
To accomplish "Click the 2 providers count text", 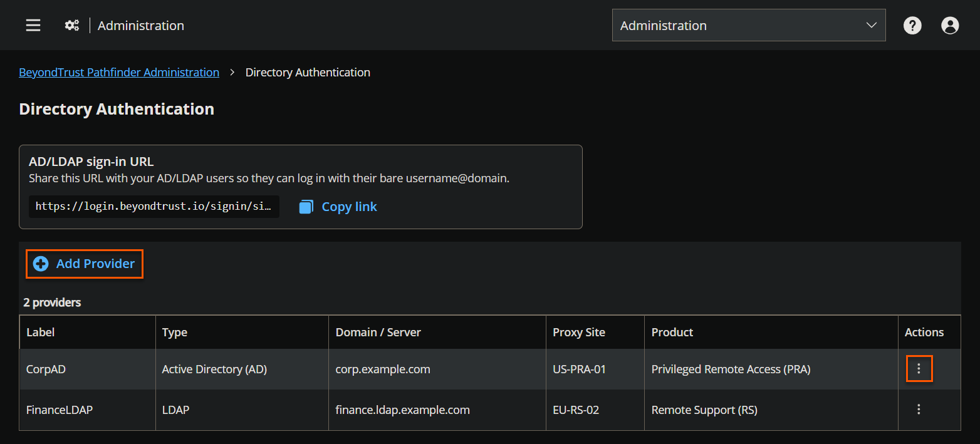I will click(x=52, y=302).
